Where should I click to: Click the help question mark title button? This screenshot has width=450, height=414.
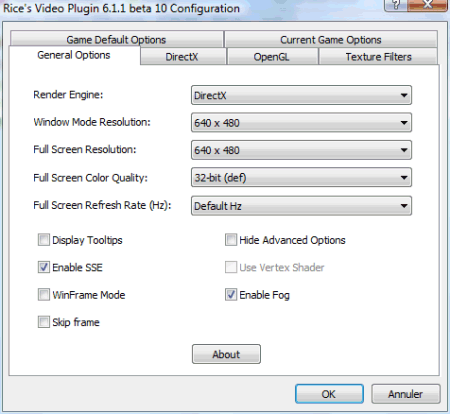tap(395, 5)
